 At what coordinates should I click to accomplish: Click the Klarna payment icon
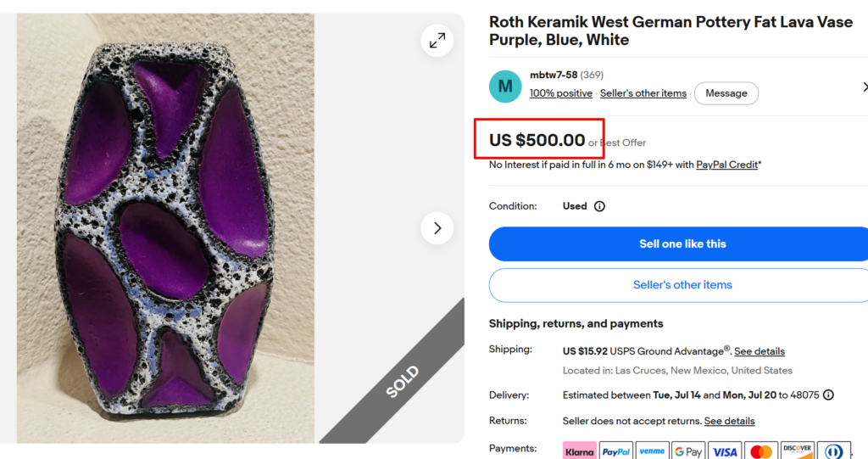580,451
